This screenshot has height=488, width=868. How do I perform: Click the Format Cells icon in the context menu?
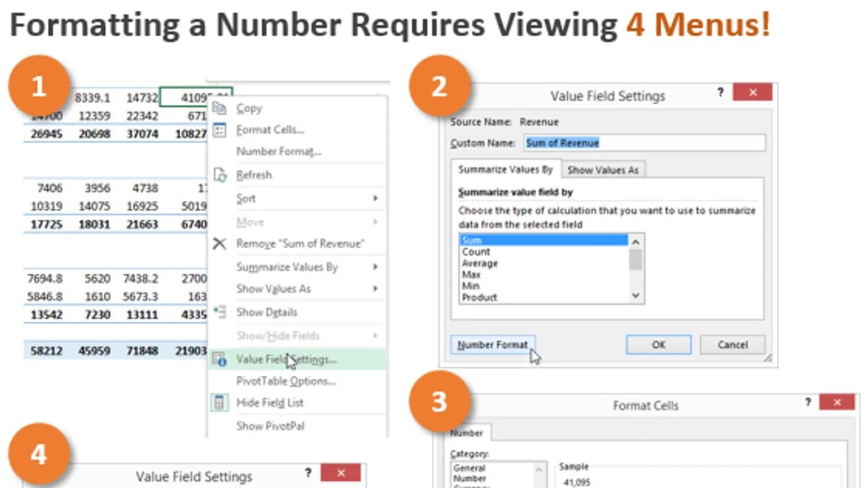click(x=220, y=130)
